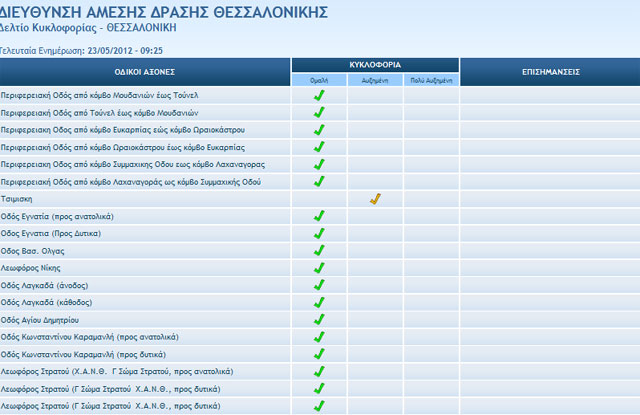This screenshot has height=415, width=640.
Task: Click the orange checkmark in Τσιμισκή row
Action: pos(375,199)
